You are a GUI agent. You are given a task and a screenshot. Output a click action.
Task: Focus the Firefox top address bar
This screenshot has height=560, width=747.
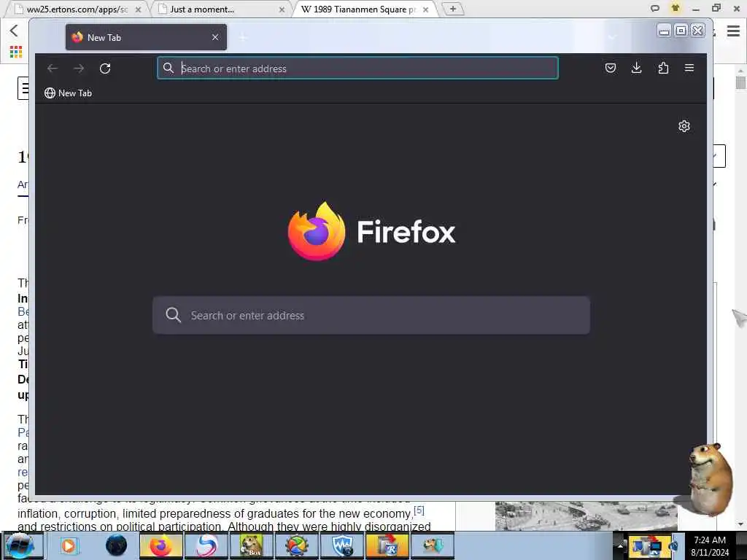357,69
